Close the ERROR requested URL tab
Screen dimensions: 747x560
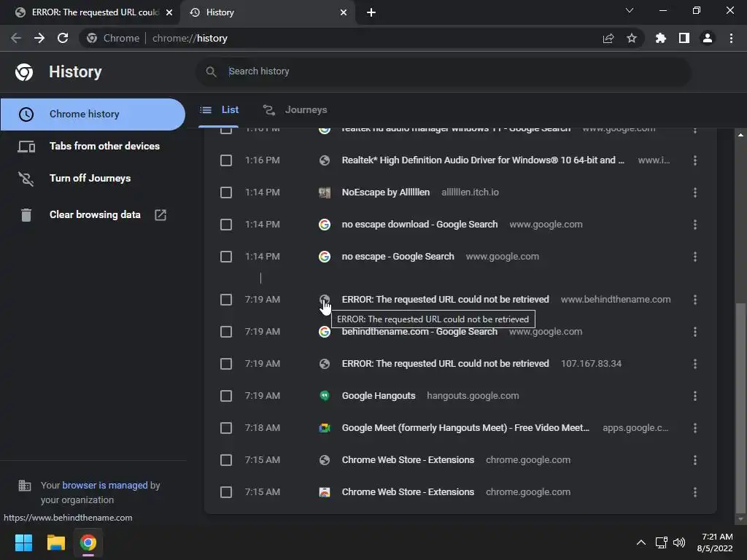[x=169, y=12]
